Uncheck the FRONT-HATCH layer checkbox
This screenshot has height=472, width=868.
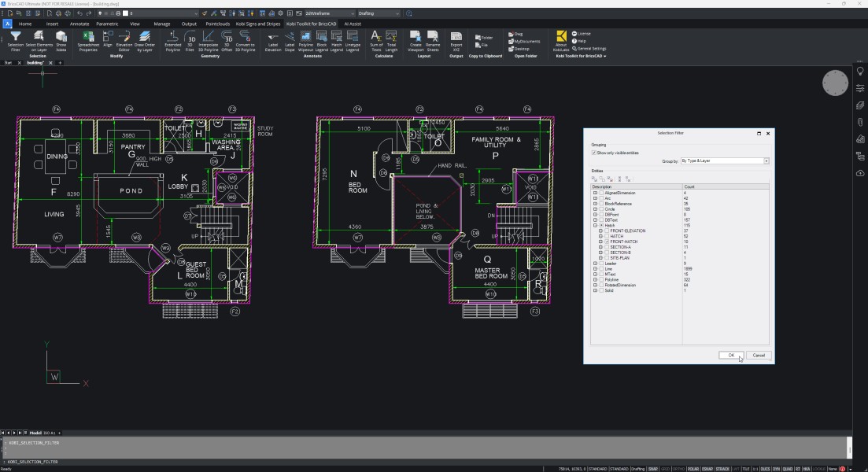tap(607, 242)
